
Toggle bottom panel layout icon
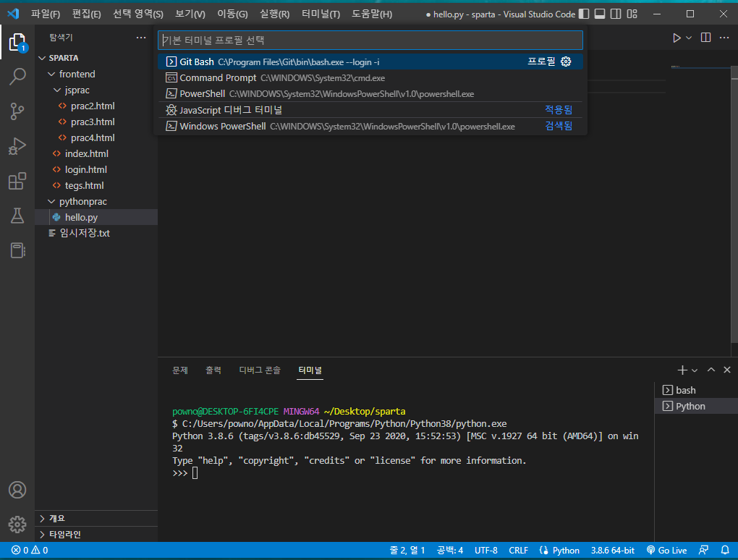point(600,14)
